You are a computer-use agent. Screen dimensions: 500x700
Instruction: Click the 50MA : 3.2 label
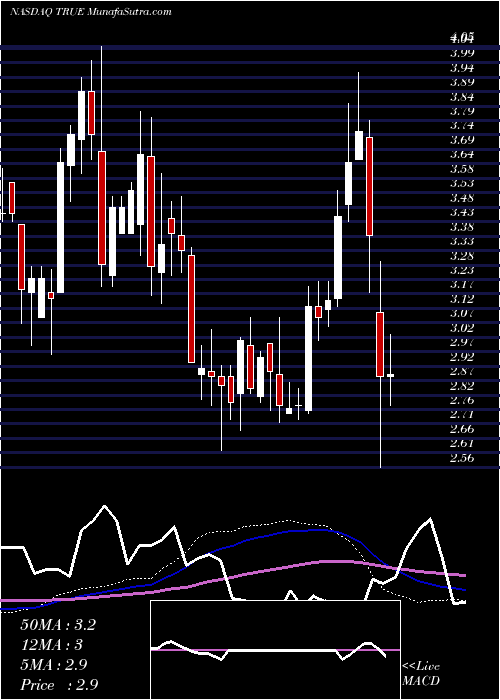point(58,625)
